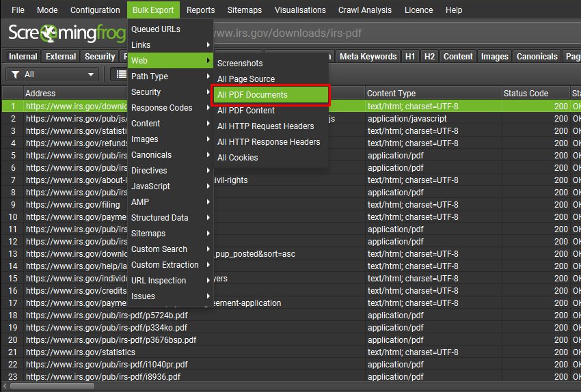Open the Help menu
Screen dimensions: 581x392
click(454, 10)
